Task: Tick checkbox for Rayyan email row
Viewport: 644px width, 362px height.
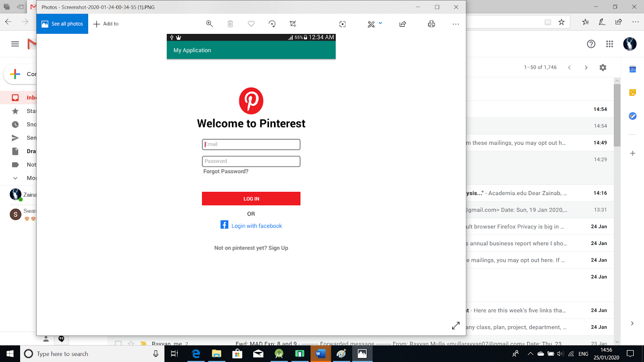Action: point(118,343)
